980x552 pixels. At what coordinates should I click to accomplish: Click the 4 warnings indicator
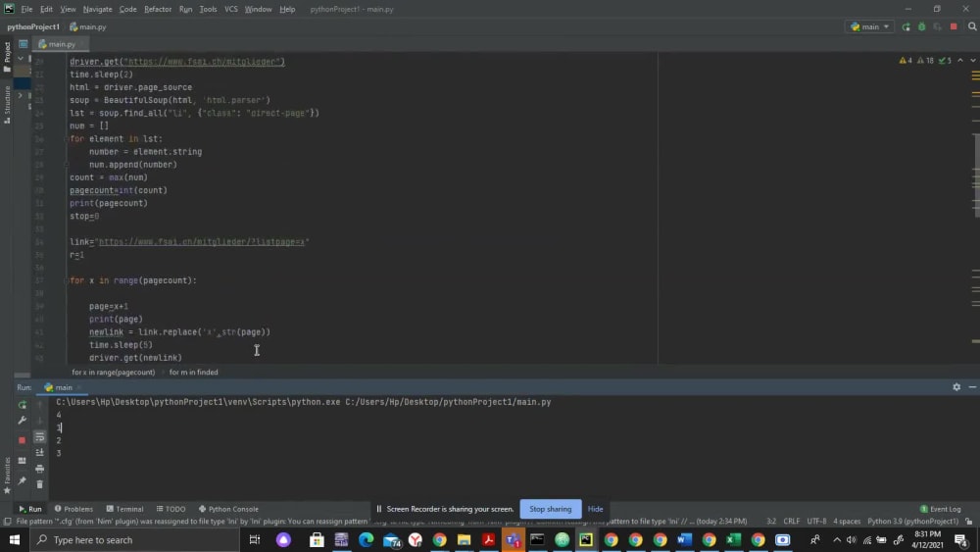pos(906,61)
